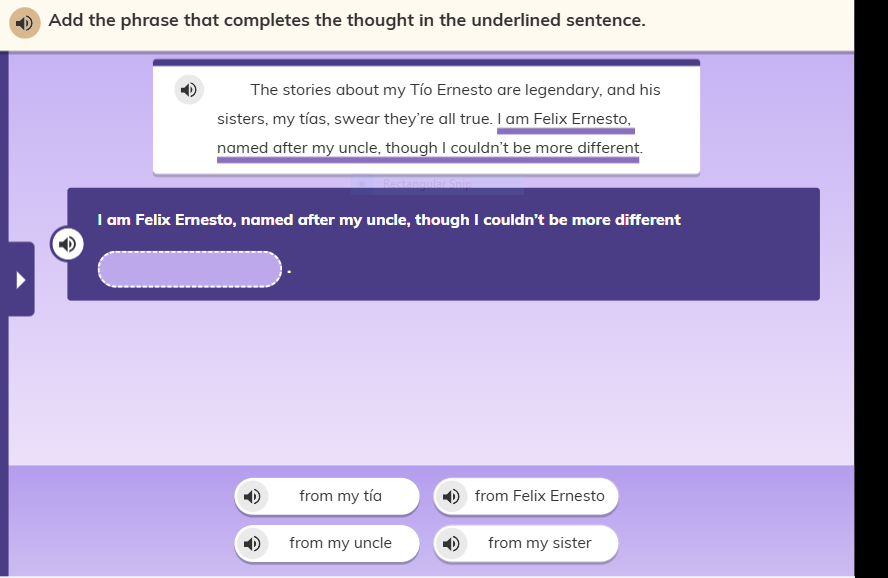This screenshot has width=888, height=578.
Task: Hear the 'from Felix Ernesto' option aloud
Action: (451, 496)
